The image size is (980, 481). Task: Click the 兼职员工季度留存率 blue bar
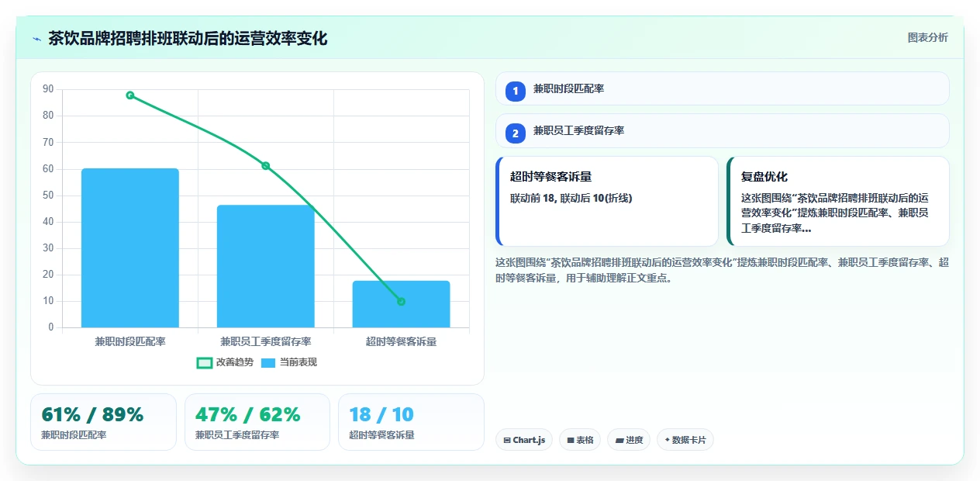point(266,266)
